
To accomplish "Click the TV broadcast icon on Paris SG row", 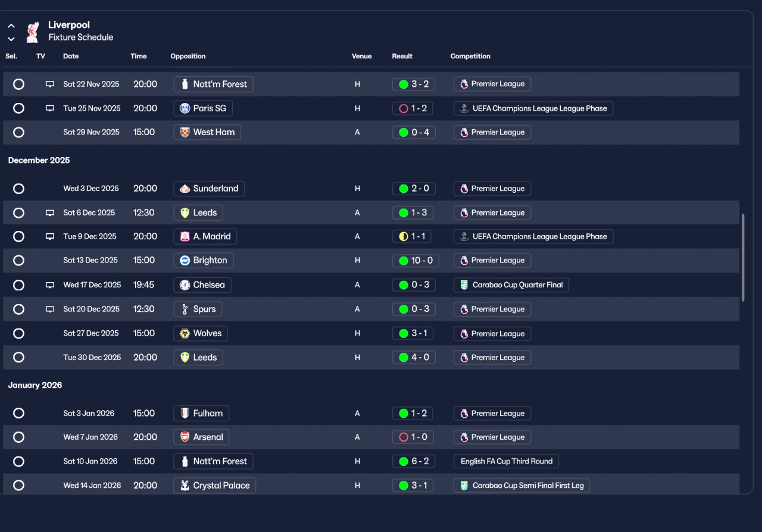I will 50,108.
